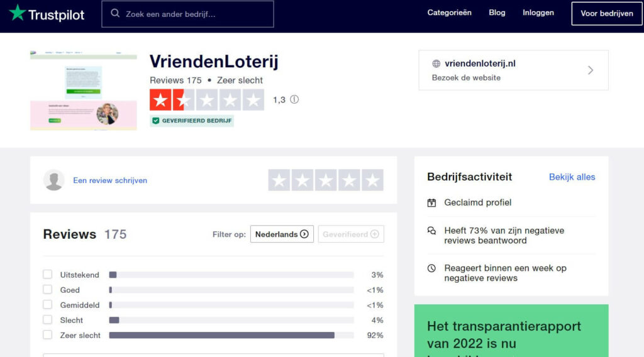Image resolution: width=644 pixels, height=357 pixels.
Task: Check the Uitstekend filter checkbox
Action: click(x=48, y=274)
